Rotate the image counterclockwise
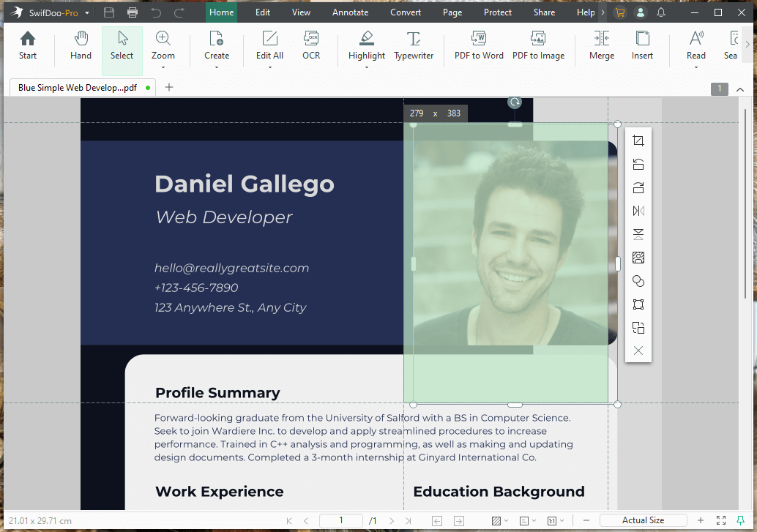This screenshot has width=757, height=532. pyautogui.click(x=638, y=164)
